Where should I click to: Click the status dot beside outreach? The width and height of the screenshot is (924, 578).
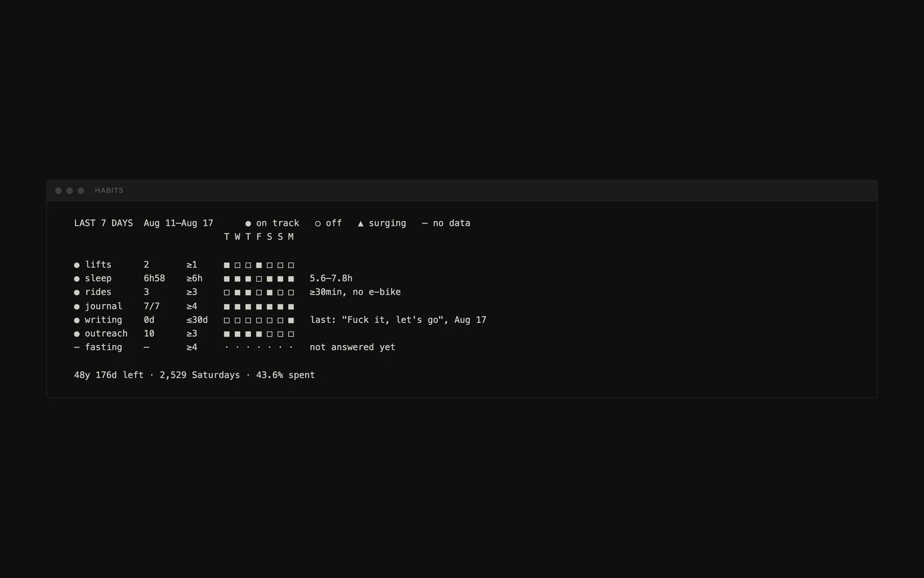pyautogui.click(x=77, y=334)
